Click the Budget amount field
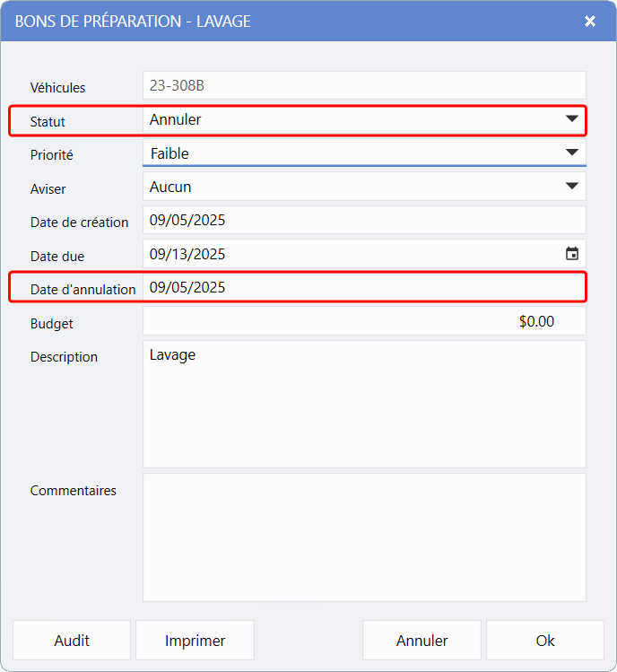 point(363,321)
